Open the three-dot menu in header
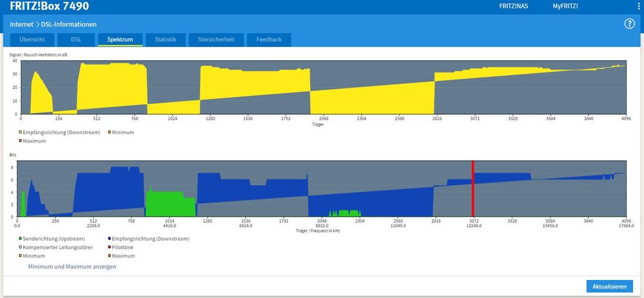644x298 pixels. tap(639, 6)
